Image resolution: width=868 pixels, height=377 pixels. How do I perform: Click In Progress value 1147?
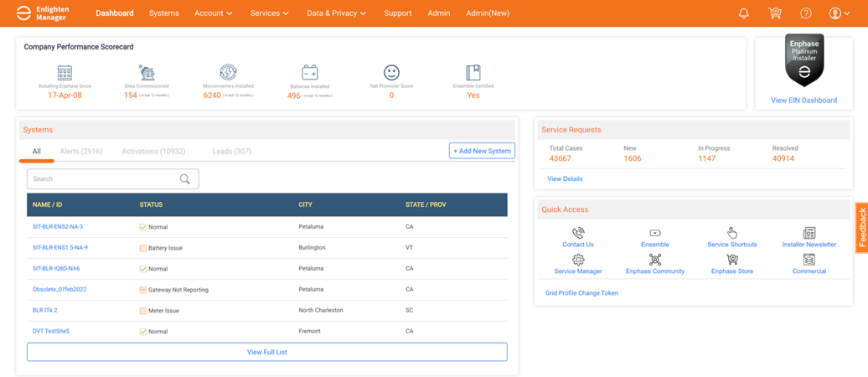click(x=707, y=158)
